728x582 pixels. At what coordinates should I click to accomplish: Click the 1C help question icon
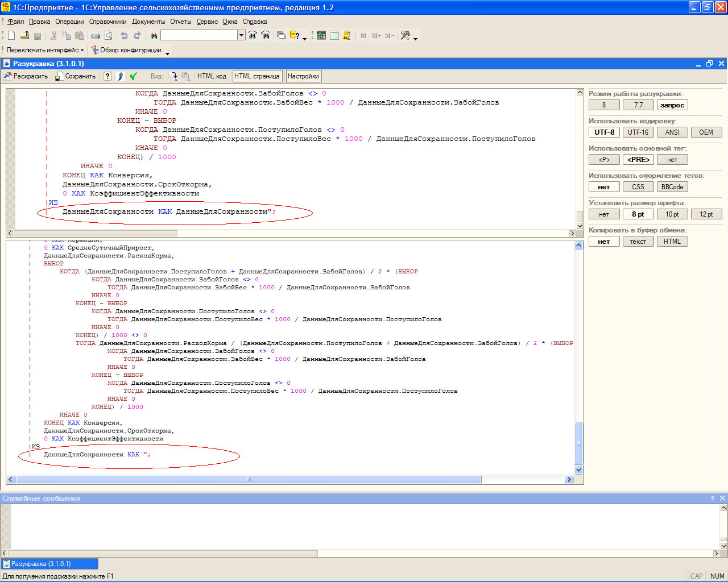point(295,35)
